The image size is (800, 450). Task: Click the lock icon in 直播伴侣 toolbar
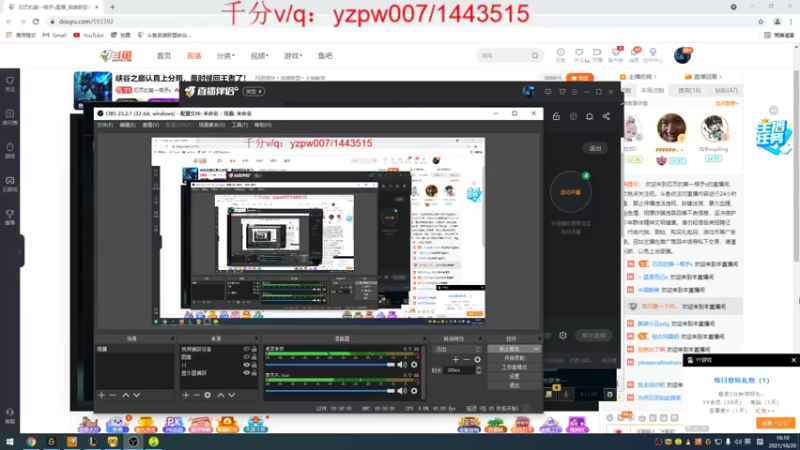556,116
